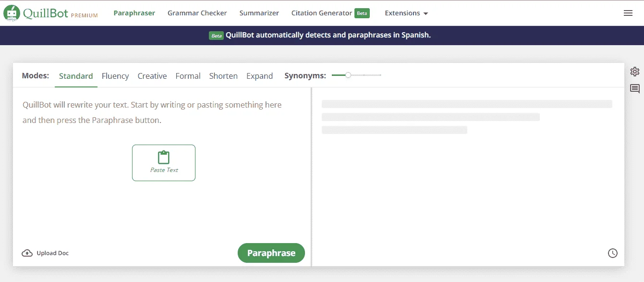The height and width of the screenshot is (282, 644).
Task: Select the Standard mode tab
Action: coord(76,76)
